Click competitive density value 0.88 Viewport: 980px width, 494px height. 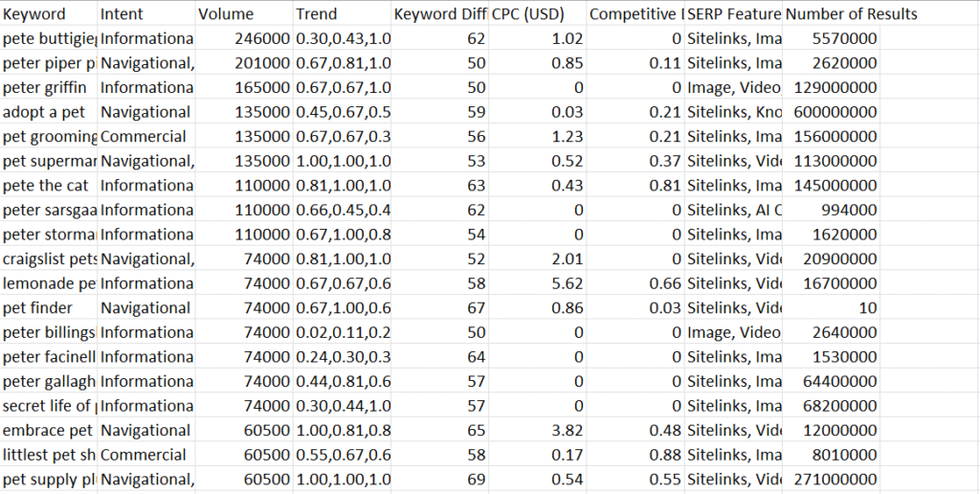click(x=635, y=455)
